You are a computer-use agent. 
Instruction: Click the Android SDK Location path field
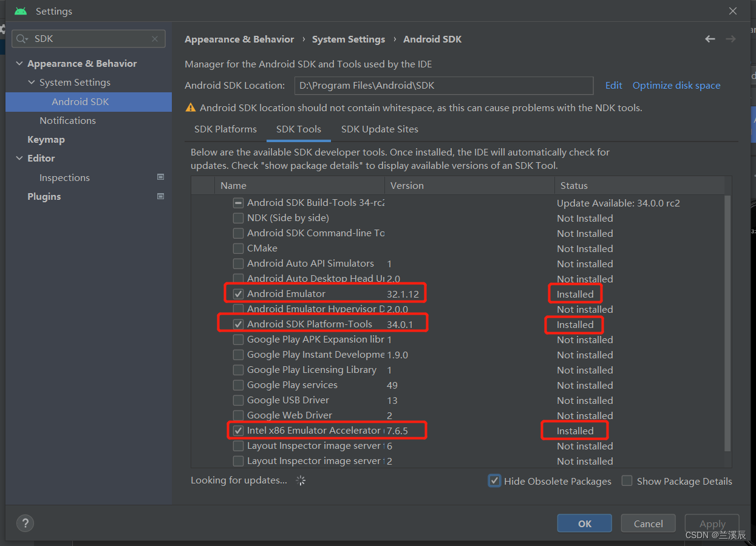444,86
